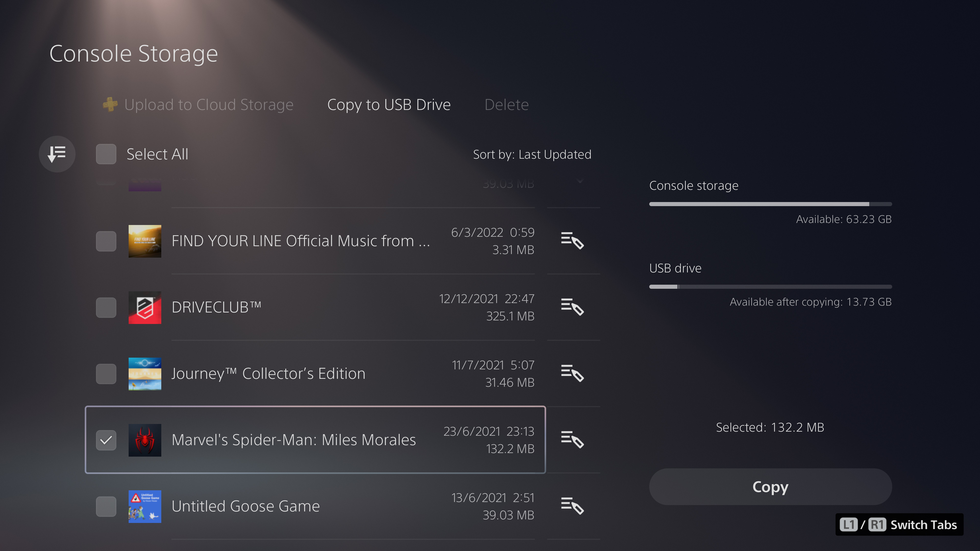
Task: Click the DRIVECLUB game thumbnail
Action: tap(144, 307)
